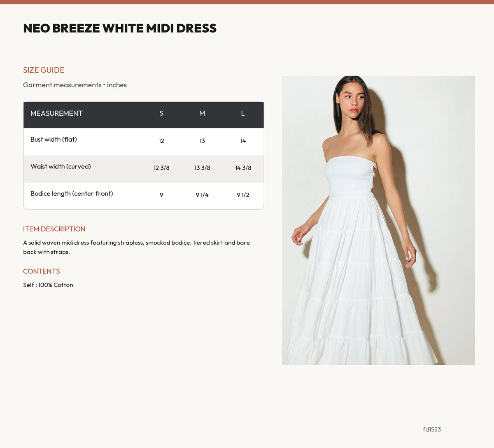Click the bodice length value 9
Viewport: 494px width, 448px height.
(161, 195)
